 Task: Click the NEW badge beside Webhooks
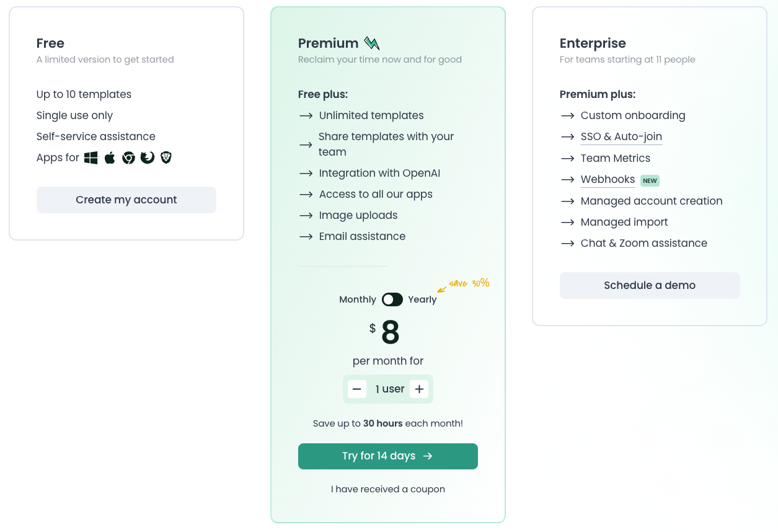(x=650, y=181)
